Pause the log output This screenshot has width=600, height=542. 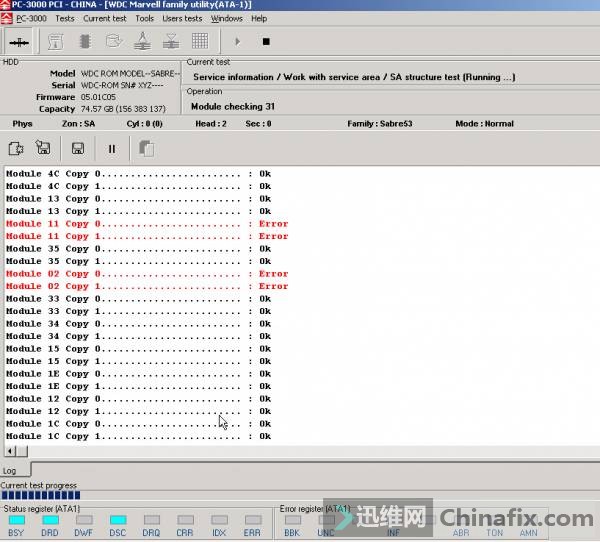tap(112, 149)
